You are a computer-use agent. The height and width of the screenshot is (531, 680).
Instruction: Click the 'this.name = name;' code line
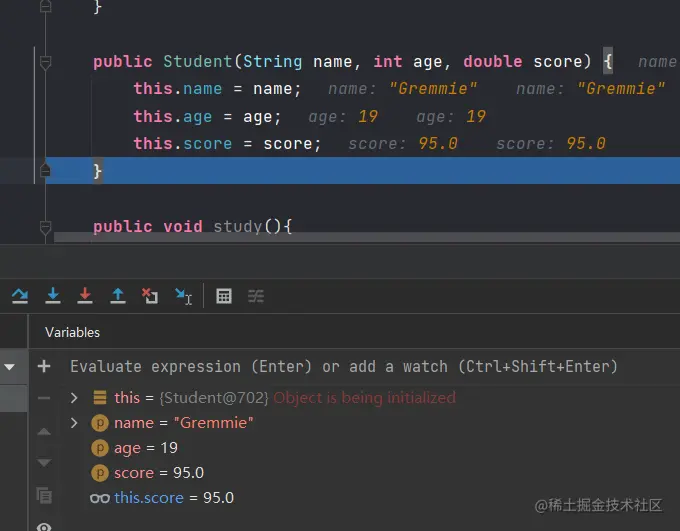(217, 89)
